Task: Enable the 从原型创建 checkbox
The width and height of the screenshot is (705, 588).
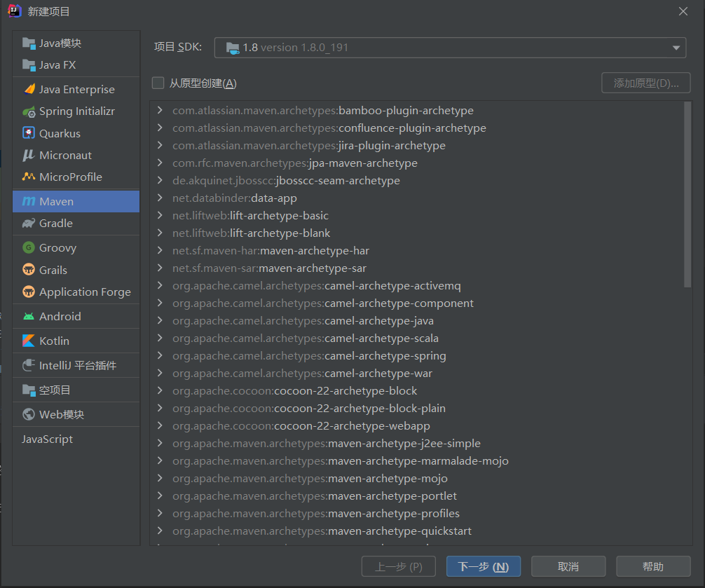Action: point(158,83)
